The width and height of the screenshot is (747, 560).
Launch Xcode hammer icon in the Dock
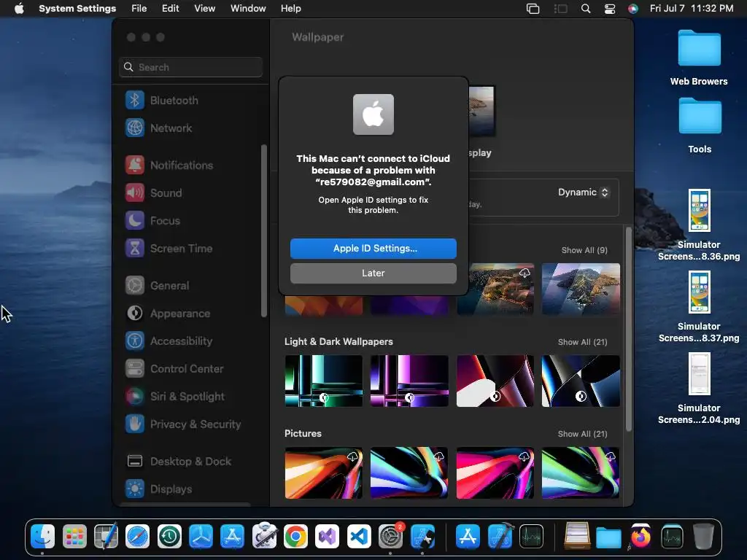500,537
